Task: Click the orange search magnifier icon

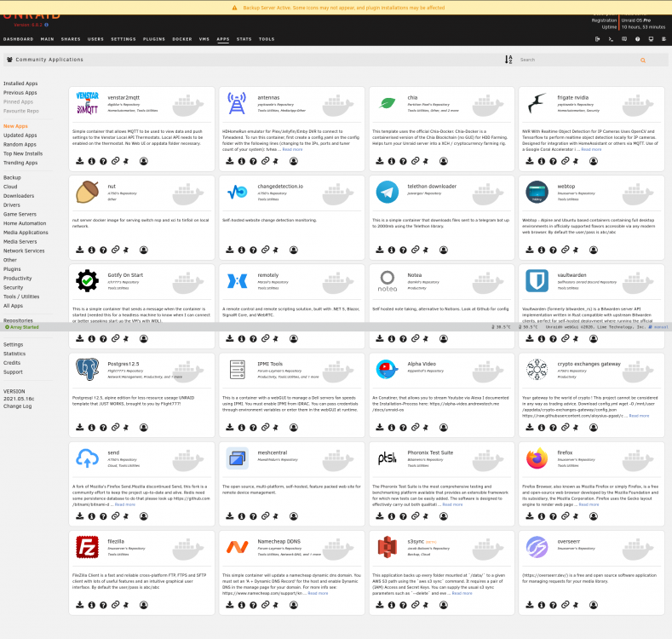Action: (x=643, y=60)
